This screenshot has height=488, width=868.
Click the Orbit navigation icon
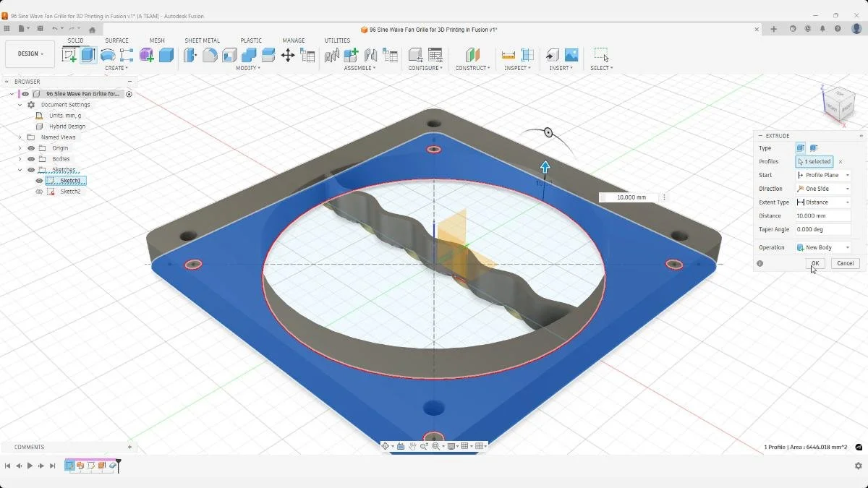[x=386, y=446]
